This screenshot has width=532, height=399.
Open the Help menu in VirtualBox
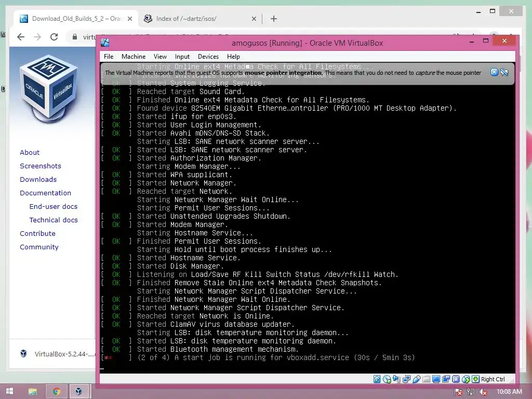pos(233,57)
